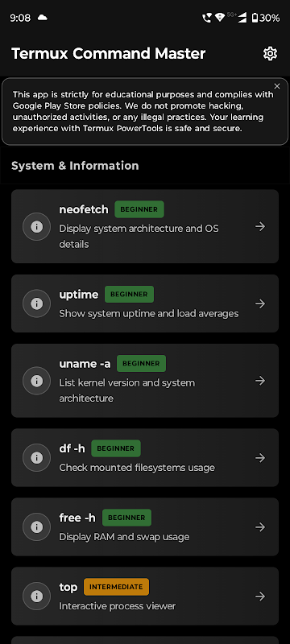Tap the System & Information section header
290x644 pixels.
(75, 166)
